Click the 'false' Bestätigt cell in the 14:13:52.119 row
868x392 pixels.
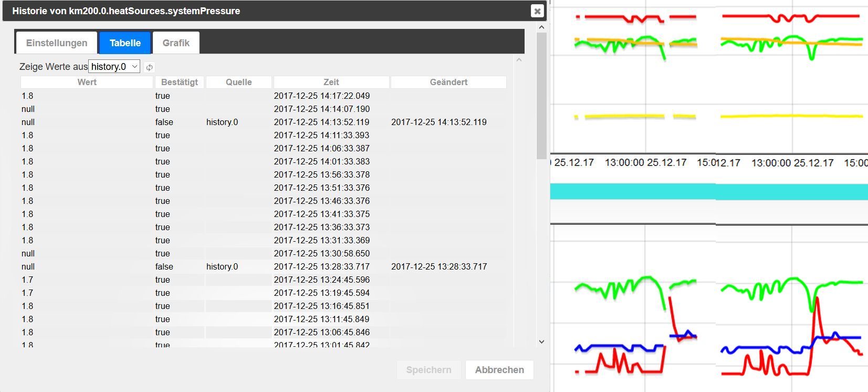click(x=164, y=122)
